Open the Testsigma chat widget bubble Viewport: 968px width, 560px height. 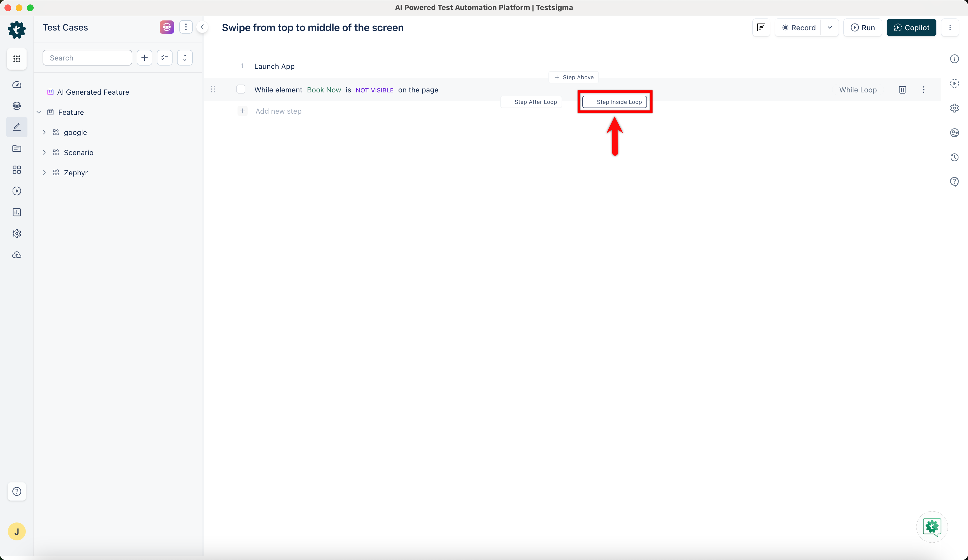[x=932, y=527]
